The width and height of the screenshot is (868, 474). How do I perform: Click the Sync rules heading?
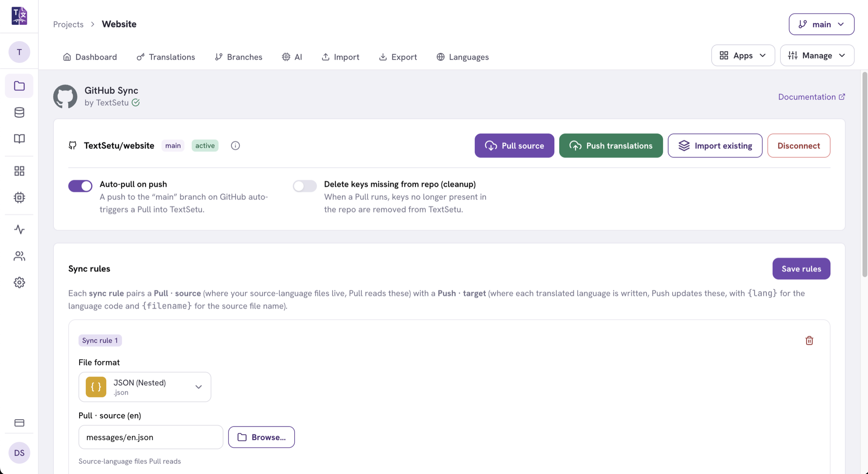tap(89, 269)
